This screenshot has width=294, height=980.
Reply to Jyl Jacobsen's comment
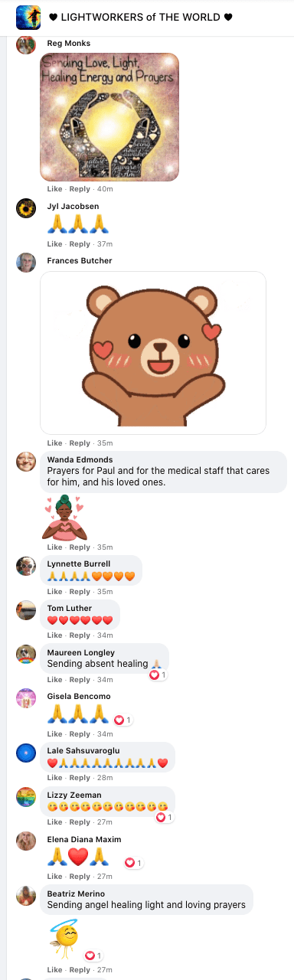(80, 243)
